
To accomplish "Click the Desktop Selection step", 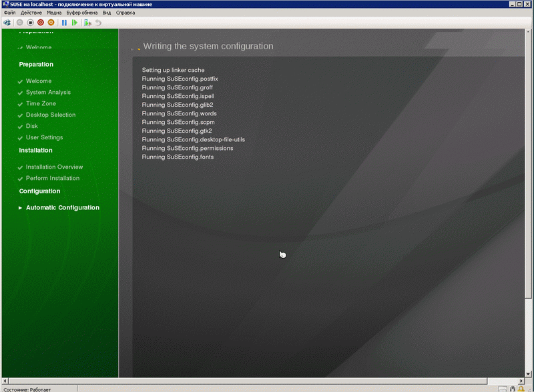I will point(51,115).
